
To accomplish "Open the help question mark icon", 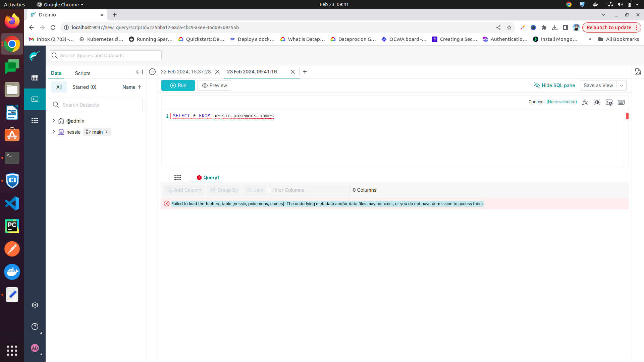I will coord(35,326).
